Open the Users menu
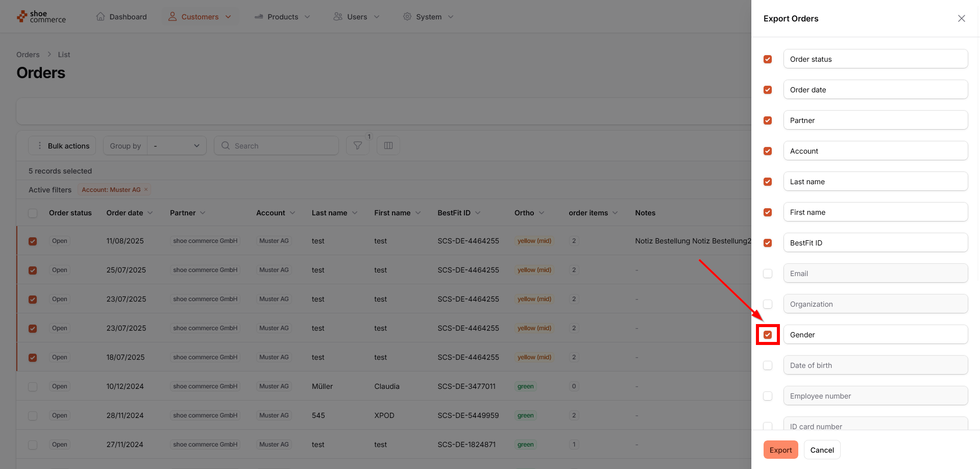The image size is (980, 469). click(x=356, y=17)
